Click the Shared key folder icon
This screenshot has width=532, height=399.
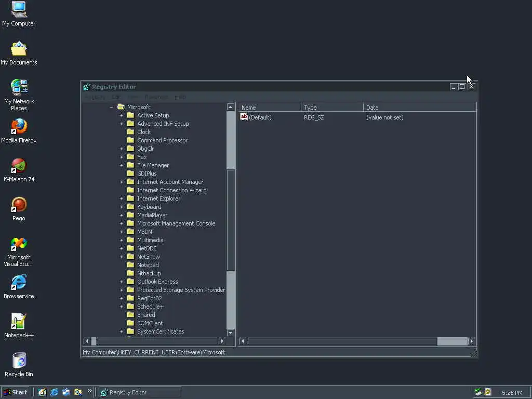coord(130,315)
